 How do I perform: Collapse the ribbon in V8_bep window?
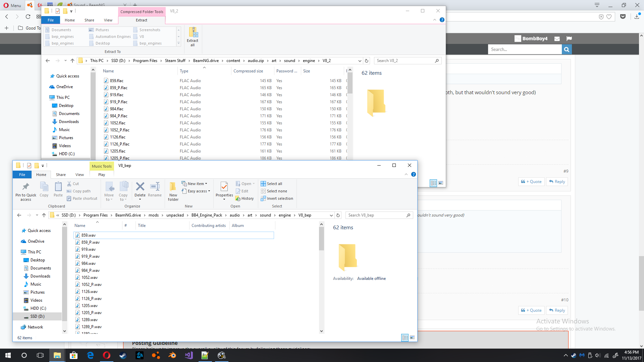pos(406,174)
